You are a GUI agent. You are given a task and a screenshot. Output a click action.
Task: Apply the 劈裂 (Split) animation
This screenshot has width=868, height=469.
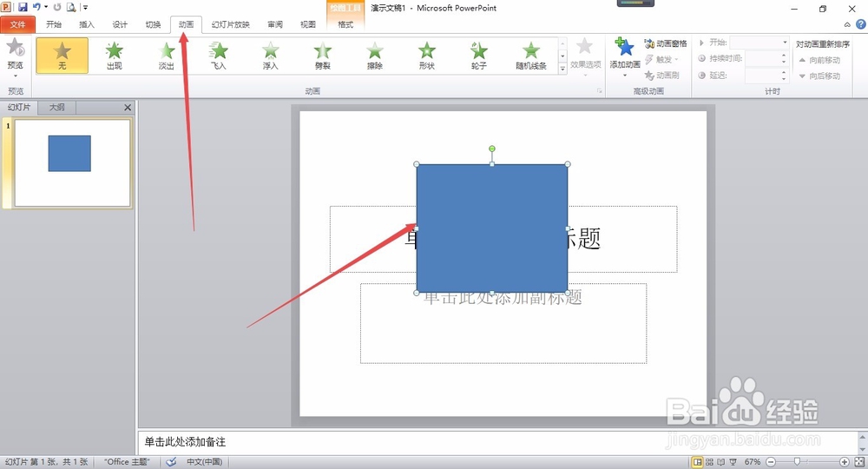tap(322, 56)
